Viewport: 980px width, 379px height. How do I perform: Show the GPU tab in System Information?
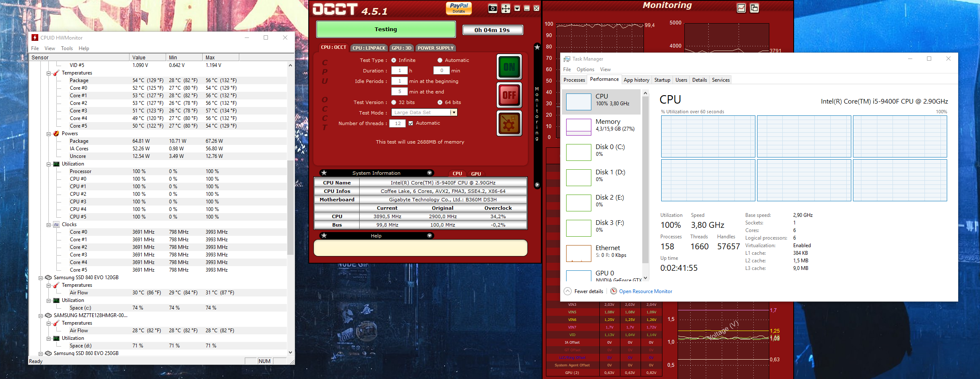pos(476,173)
